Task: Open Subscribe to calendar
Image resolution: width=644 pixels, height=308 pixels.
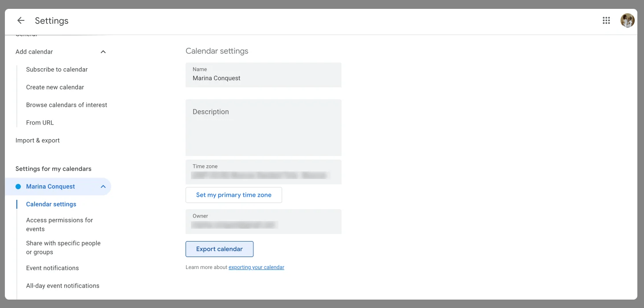Action: [57, 70]
